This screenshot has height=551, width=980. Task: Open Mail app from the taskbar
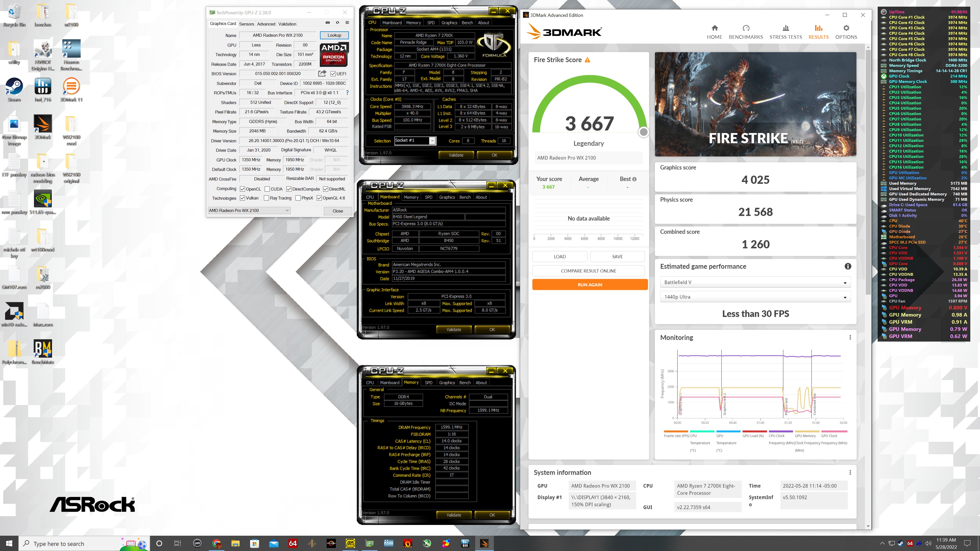pyautogui.click(x=274, y=543)
